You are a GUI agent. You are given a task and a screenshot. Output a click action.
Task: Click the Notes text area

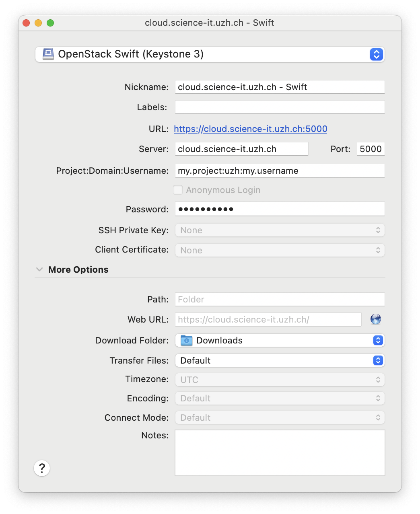tap(280, 453)
